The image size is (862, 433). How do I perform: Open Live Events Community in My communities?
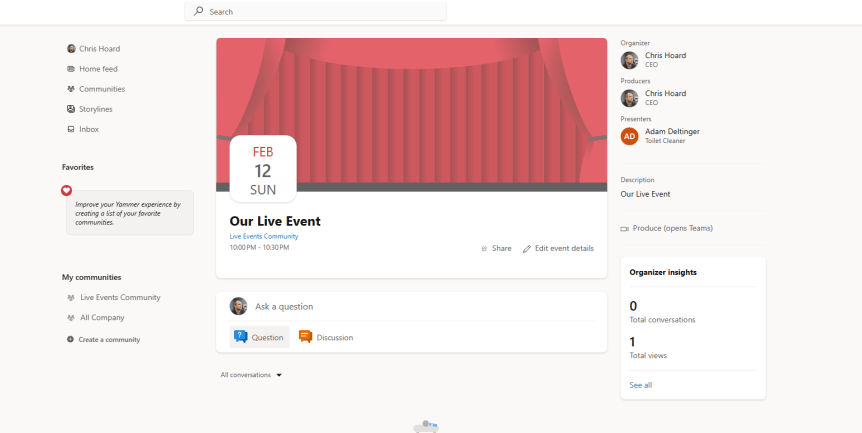pos(120,297)
